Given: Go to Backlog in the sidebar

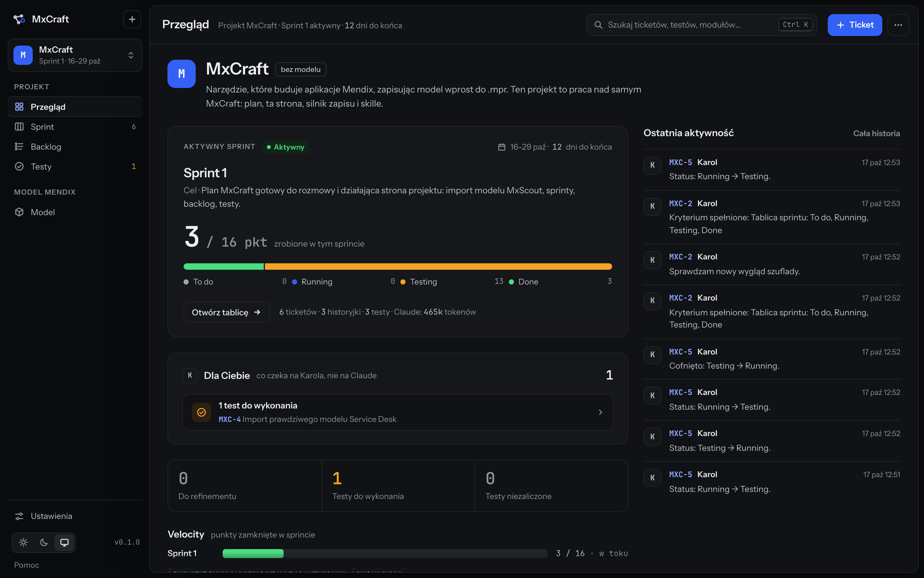Looking at the screenshot, I should click(x=75, y=146).
